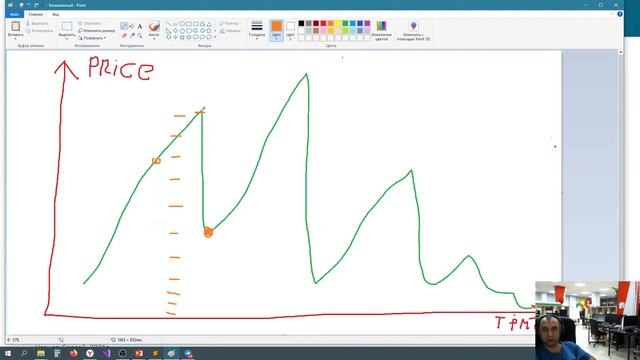The image size is (640, 360).
Task: Click the Resize image button
Action: pyautogui.click(x=96, y=31)
